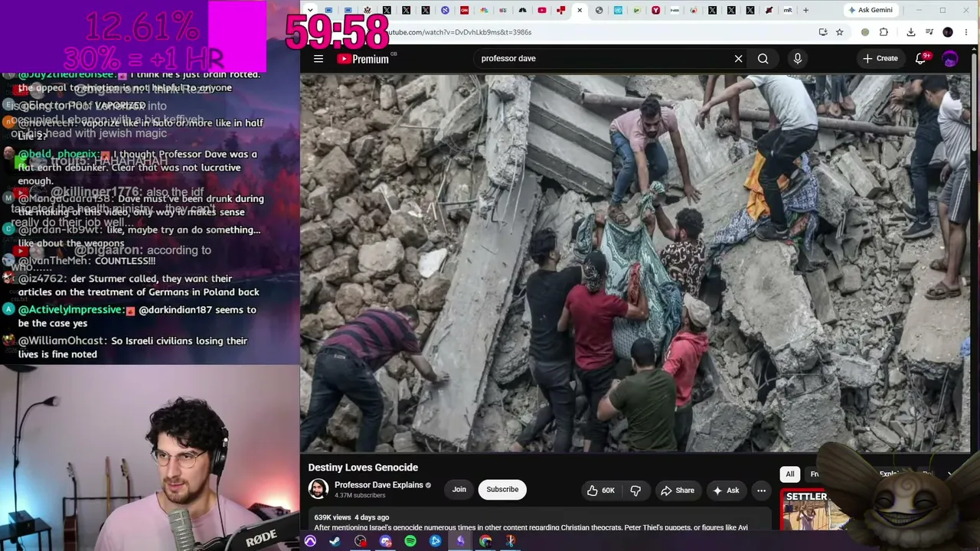Switch to the CNN browser tab
The height and width of the screenshot is (551, 980).
(465, 10)
